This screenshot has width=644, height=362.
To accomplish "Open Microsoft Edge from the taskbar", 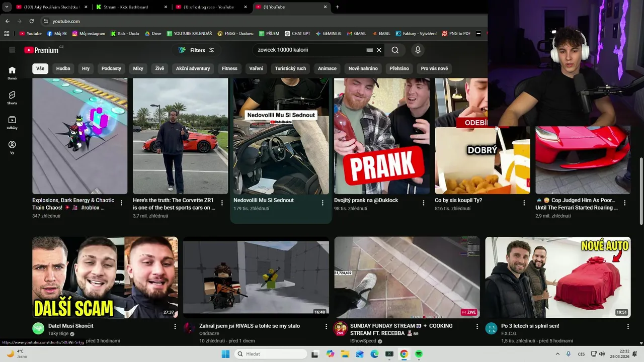I will coord(374,354).
